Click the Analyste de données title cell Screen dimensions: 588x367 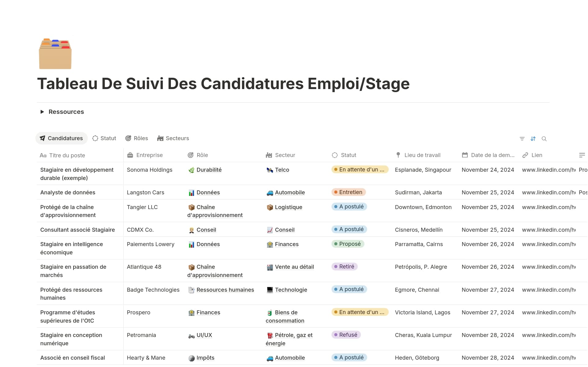[x=68, y=193]
